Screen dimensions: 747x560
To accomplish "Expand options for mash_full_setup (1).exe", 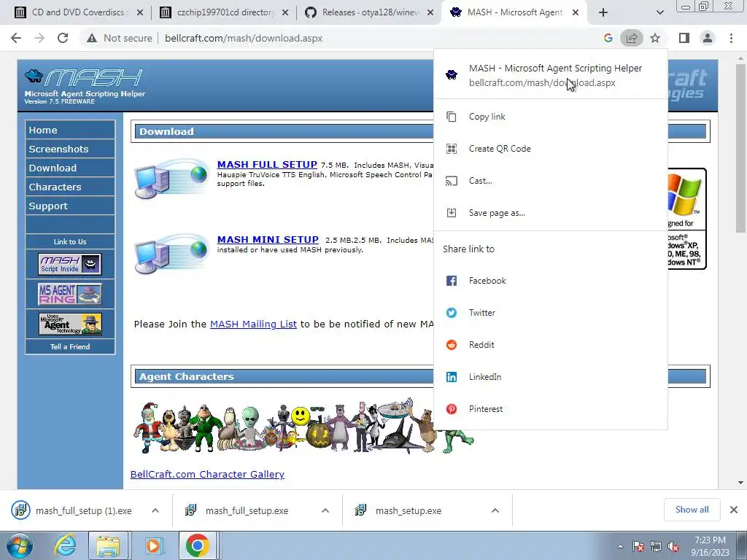I will pos(155,510).
